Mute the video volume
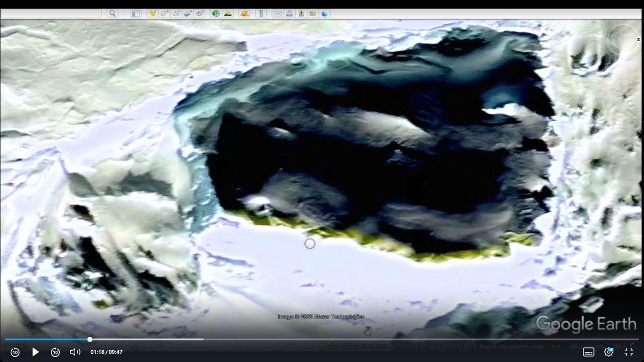Viewport: 644px width, 362px height. [75, 352]
